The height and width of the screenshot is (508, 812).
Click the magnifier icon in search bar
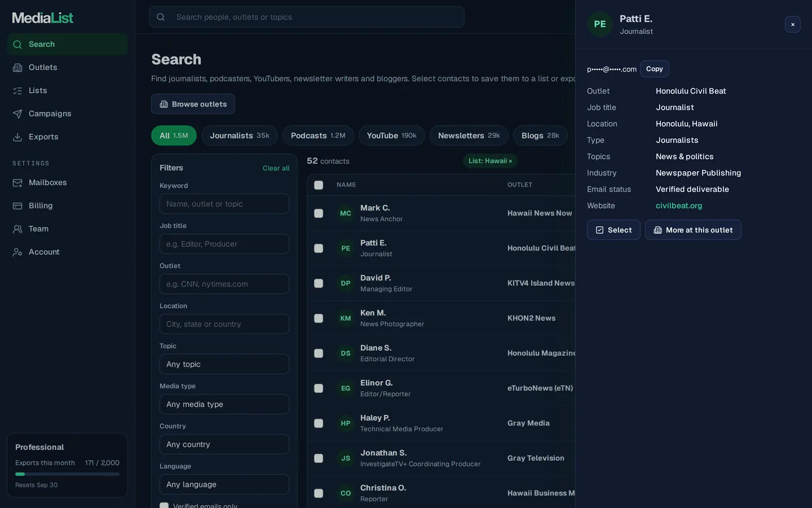point(161,17)
